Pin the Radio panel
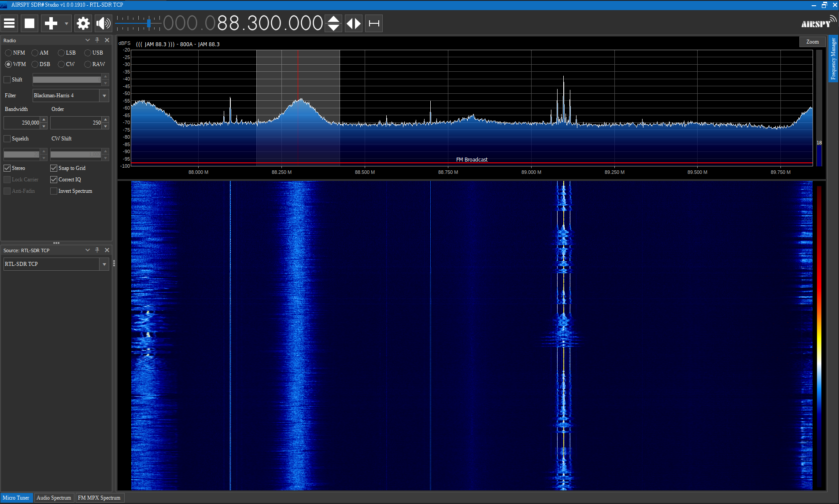The width and height of the screenshot is (839, 504). point(97,40)
